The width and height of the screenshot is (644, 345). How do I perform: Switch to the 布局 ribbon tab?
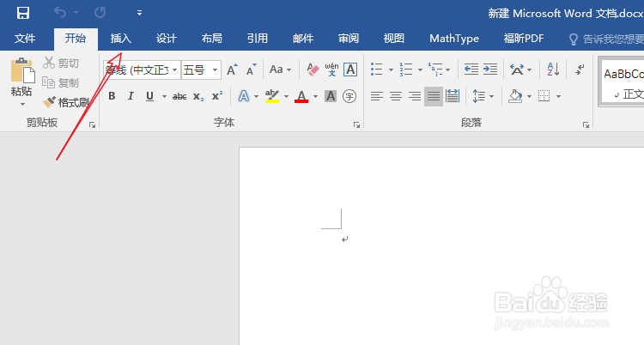(x=212, y=39)
